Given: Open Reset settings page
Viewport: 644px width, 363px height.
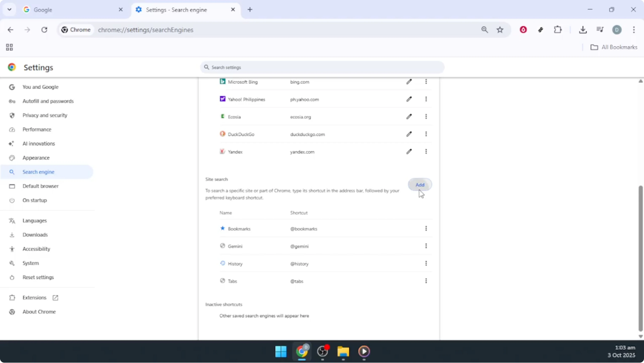Looking at the screenshot, I should click(47, 277).
